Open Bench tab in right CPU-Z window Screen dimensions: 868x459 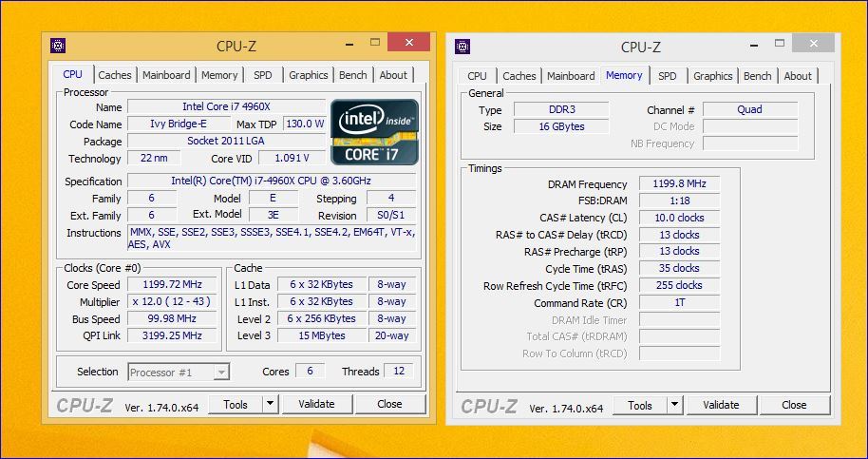757,76
